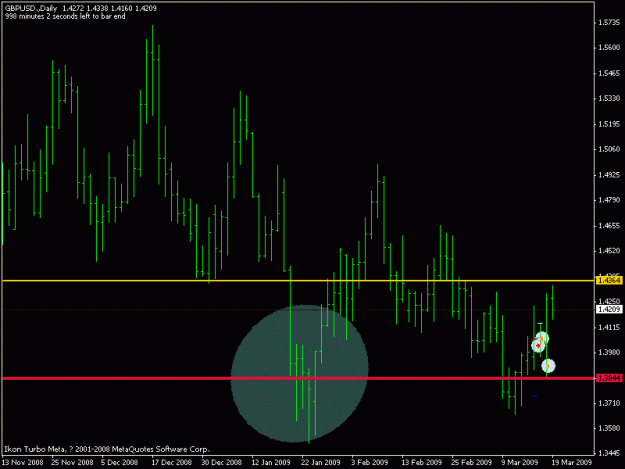Click the 1.5735 price axis label
The width and height of the screenshot is (625, 469).
pos(609,23)
